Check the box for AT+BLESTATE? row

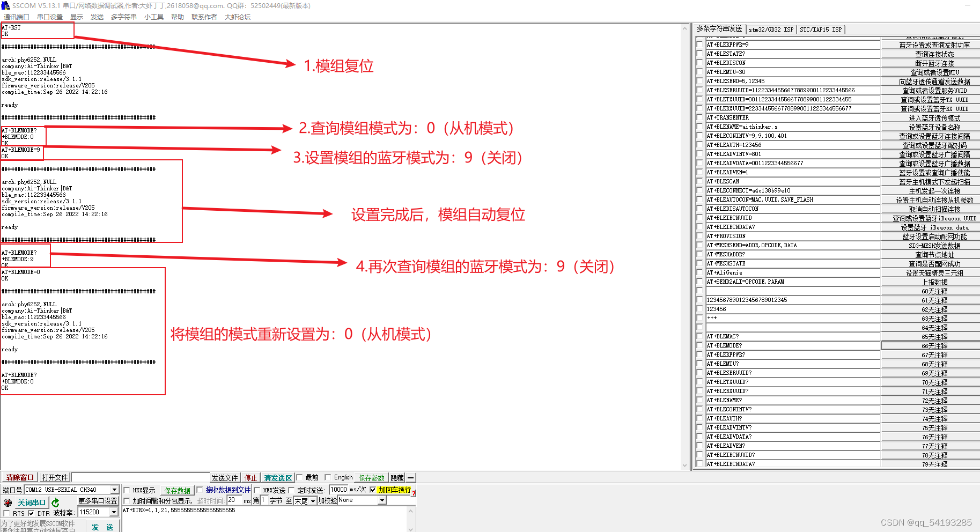[x=699, y=54]
